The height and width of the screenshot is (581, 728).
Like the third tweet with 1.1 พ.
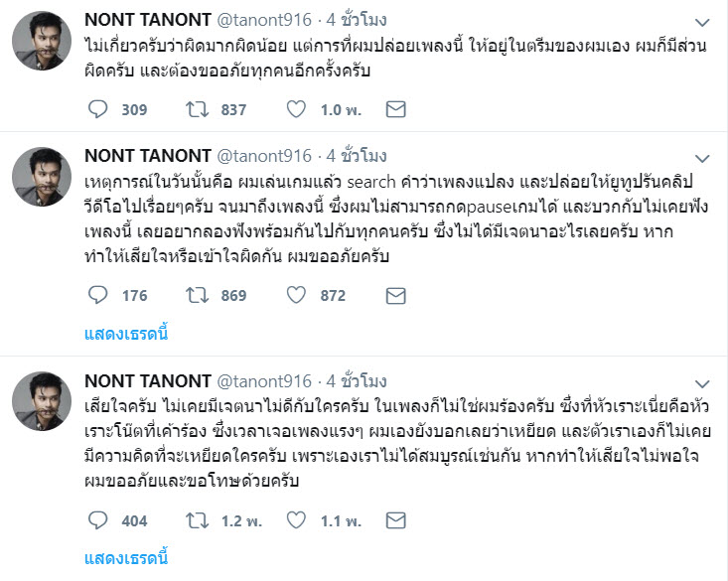pyautogui.click(x=296, y=520)
